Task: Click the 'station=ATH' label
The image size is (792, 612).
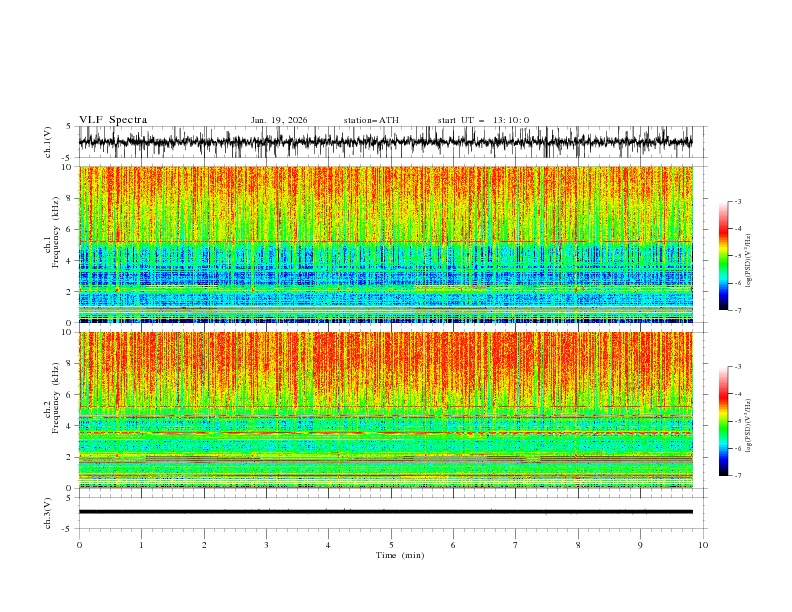Action: coord(371,120)
